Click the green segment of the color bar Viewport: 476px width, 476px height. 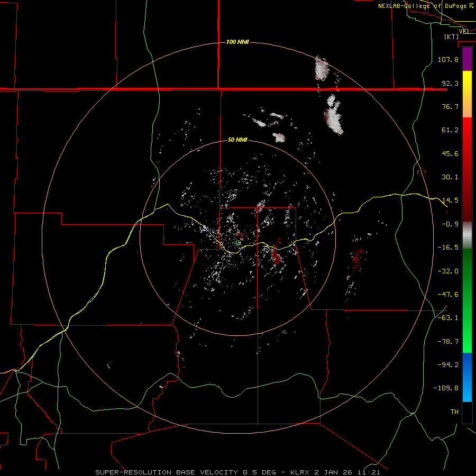pyautogui.click(x=467, y=300)
